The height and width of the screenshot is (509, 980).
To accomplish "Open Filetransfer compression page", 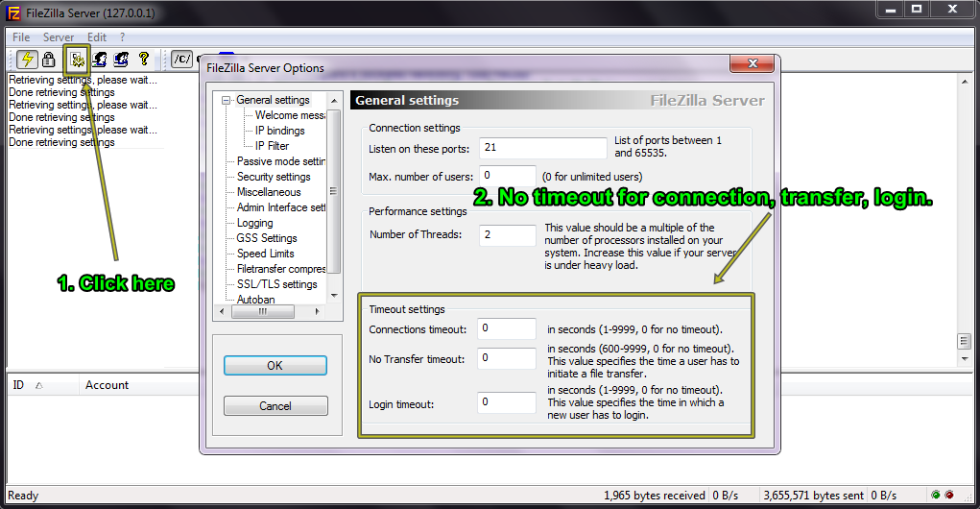I will 280,269.
